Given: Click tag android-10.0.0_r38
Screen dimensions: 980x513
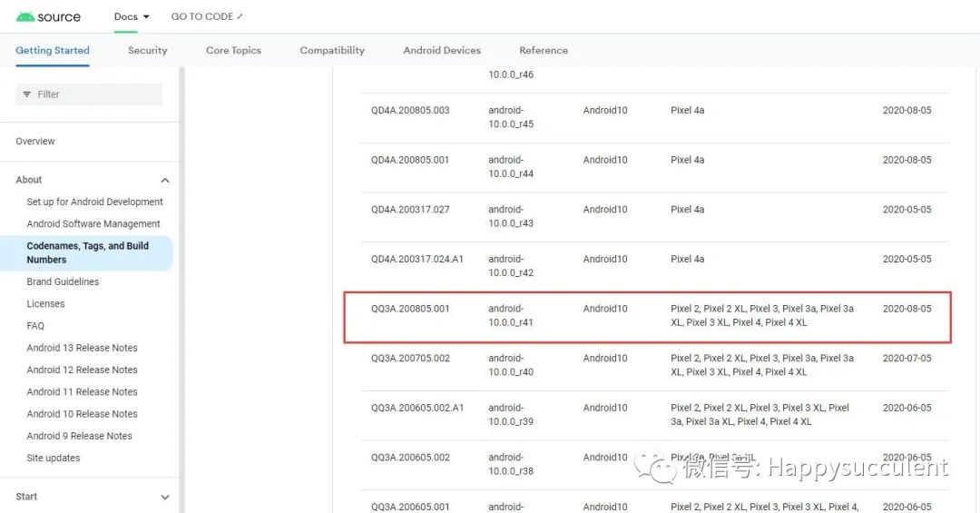Looking at the screenshot, I should click(x=511, y=464).
